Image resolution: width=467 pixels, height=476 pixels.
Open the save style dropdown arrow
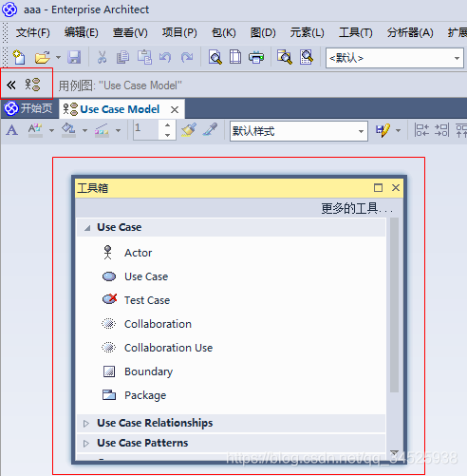(398, 130)
